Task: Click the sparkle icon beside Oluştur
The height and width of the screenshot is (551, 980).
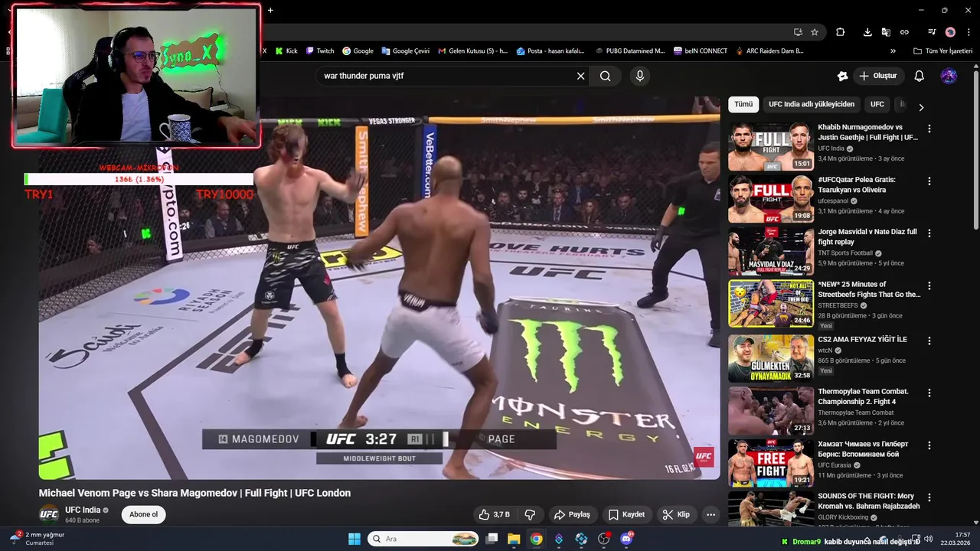Action: pyautogui.click(x=842, y=76)
